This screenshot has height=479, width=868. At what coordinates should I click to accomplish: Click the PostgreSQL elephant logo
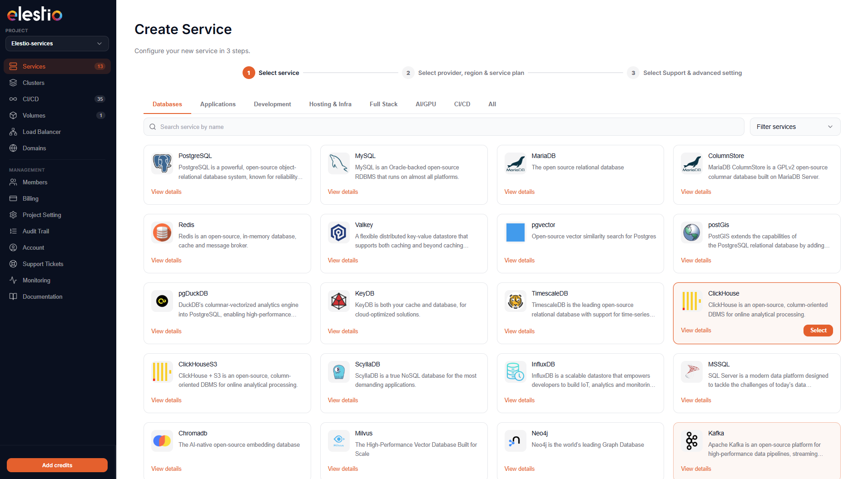point(162,163)
